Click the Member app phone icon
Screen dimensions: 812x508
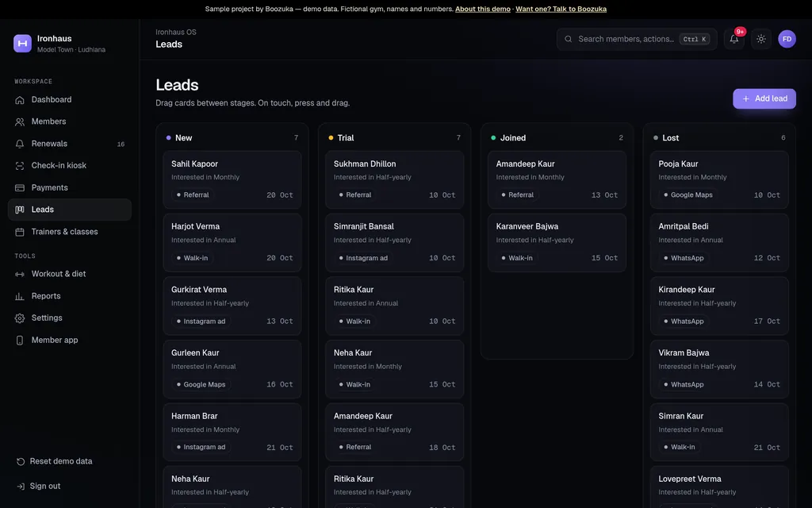20,340
